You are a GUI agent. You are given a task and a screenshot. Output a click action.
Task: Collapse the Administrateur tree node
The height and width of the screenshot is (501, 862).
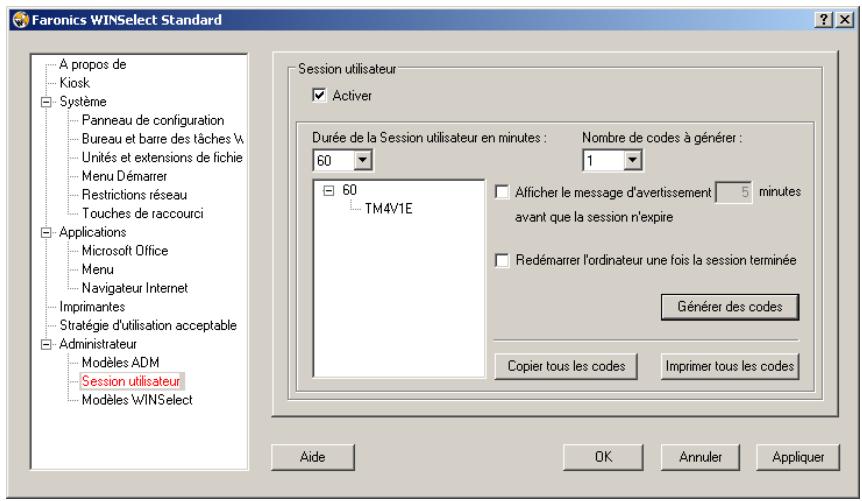47,344
